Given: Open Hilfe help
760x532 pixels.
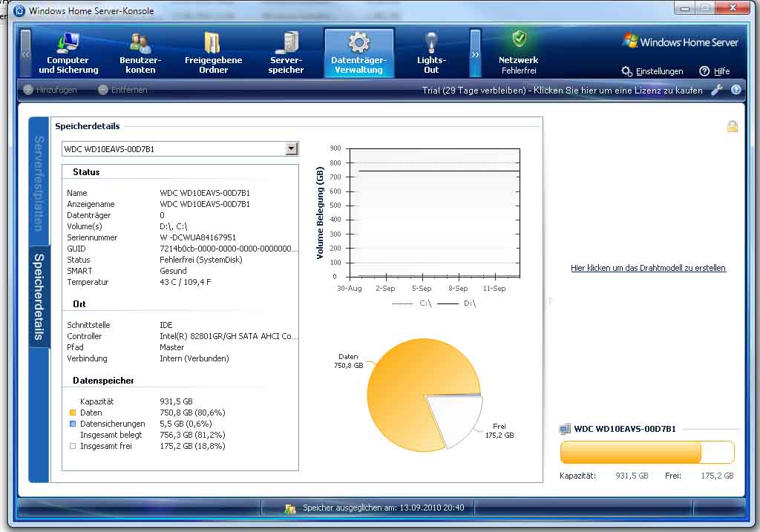Looking at the screenshot, I should coord(715,71).
